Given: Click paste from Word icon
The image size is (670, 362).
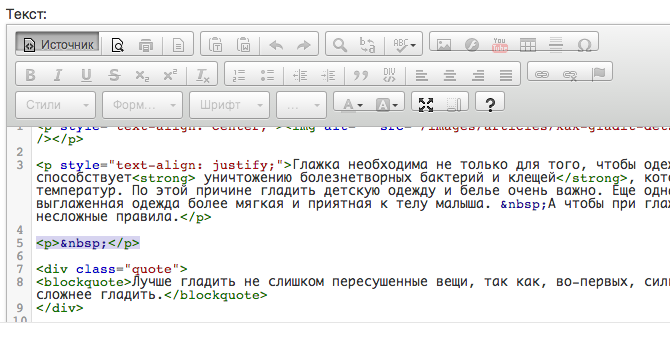Looking at the screenshot, I should click(244, 44).
